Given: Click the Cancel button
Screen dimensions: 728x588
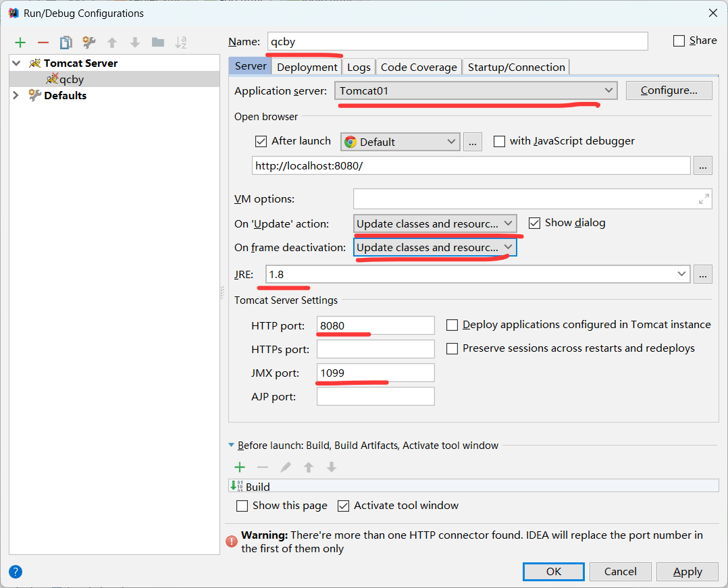Looking at the screenshot, I should (x=620, y=572).
